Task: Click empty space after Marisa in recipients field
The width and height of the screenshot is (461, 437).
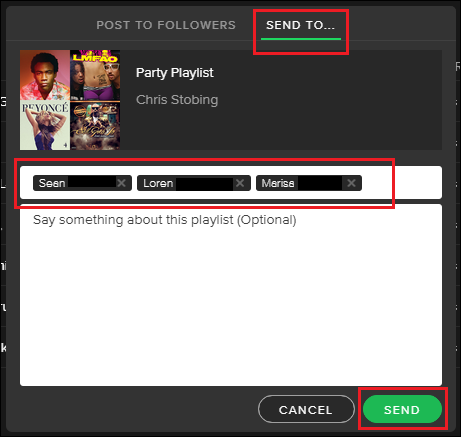Action: [402, 183]
